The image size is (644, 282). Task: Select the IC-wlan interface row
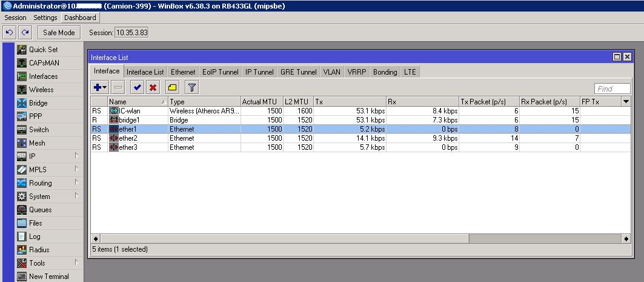[360, 111]
